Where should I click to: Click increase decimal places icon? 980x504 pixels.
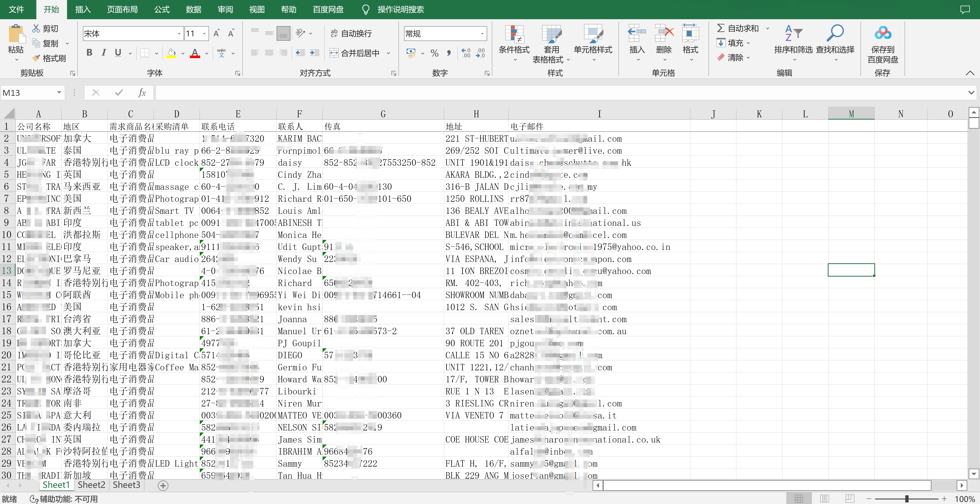click(466, 53)
